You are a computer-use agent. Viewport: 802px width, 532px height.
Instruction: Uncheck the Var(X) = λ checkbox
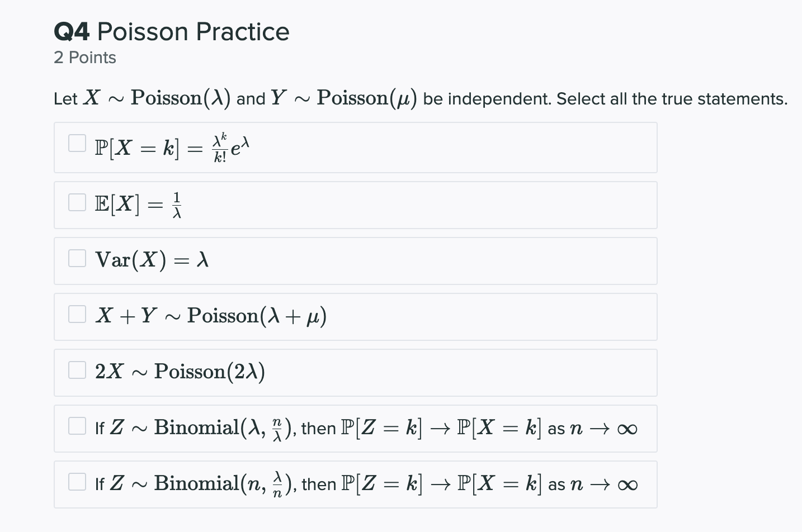point(77,258)
